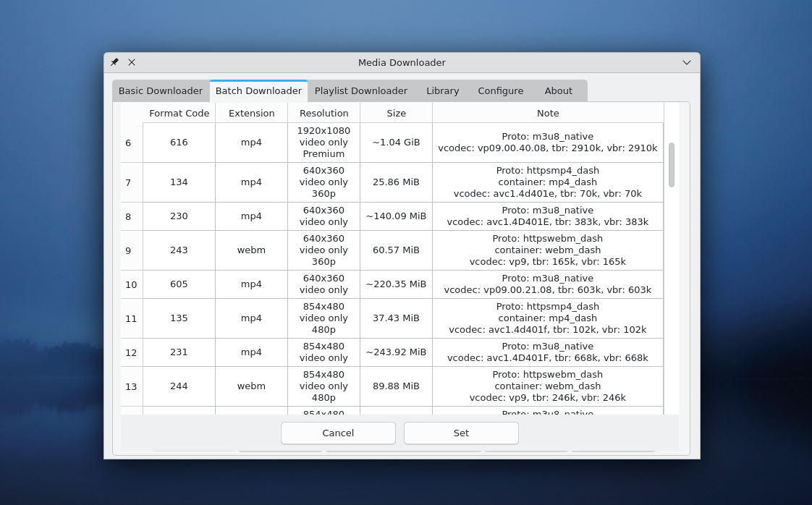This screenshot has height=505, width=812.
Task: Click the Size column header
Action: [396, 113]
